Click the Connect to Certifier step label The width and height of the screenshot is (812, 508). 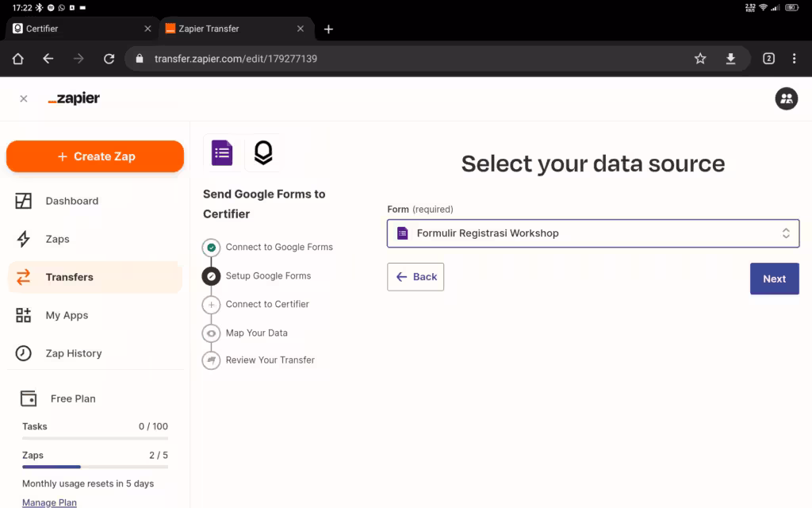tap(267, 304)
